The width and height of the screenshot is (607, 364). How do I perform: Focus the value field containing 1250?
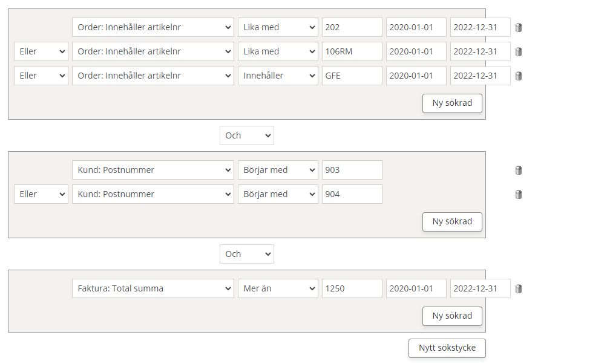click(352, 288)
